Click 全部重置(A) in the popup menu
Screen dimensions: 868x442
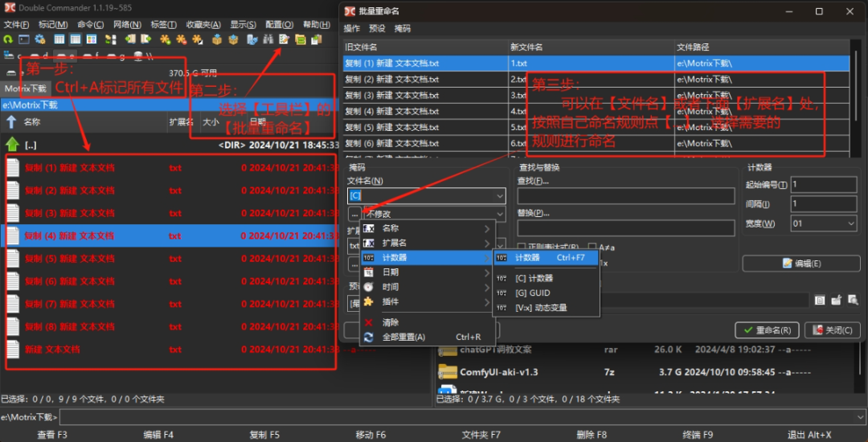(426, 337)
